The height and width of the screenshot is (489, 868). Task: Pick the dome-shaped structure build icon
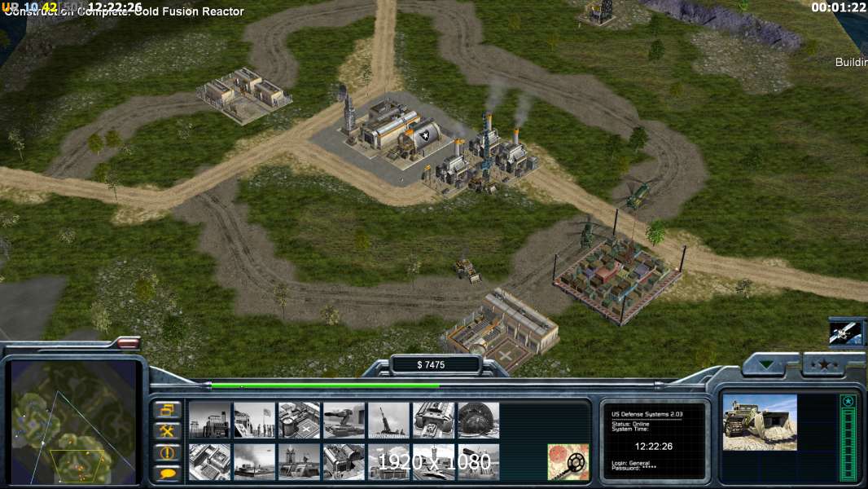pyautogui.click(x=478, y=421)
